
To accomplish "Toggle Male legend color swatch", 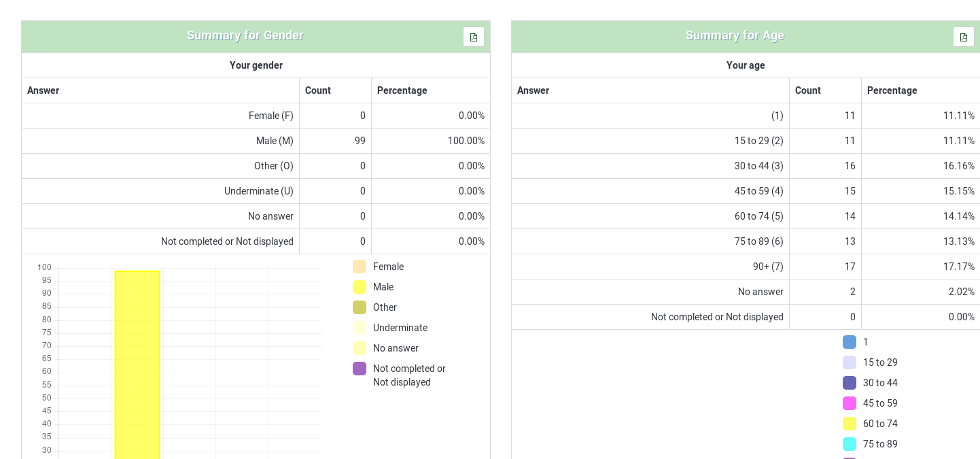I will click(x=360, y=287).
